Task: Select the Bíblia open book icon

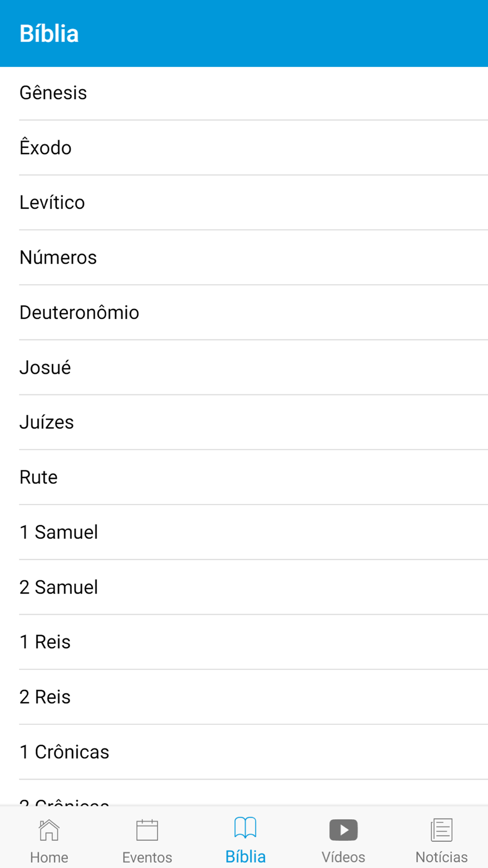Action: [x=245, y=827]
